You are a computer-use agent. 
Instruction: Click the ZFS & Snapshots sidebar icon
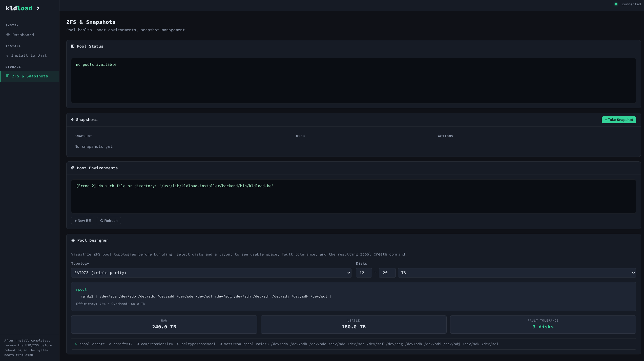[8, 76]
